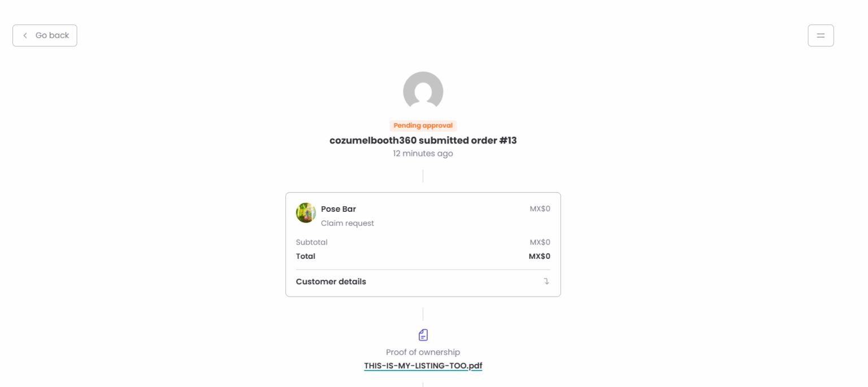Open the Pose Bar listing thumbnail
This screenshot has width=868, height=387.
[306, 213]
